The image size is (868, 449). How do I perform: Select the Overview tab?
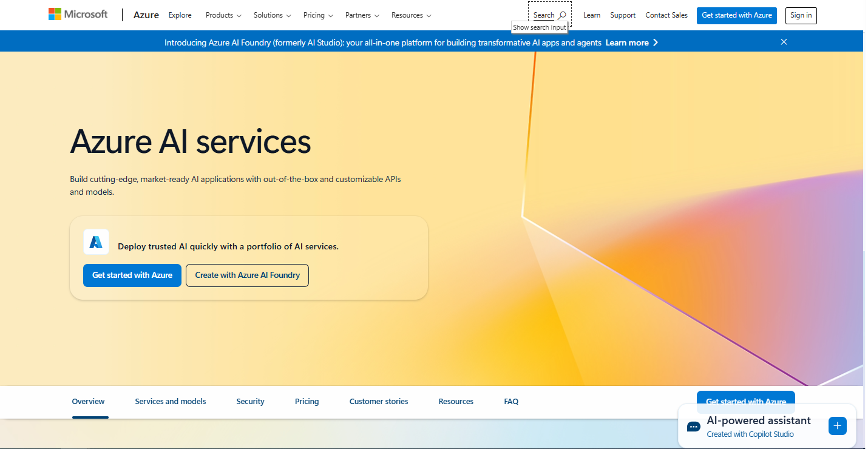coord(89,402)
